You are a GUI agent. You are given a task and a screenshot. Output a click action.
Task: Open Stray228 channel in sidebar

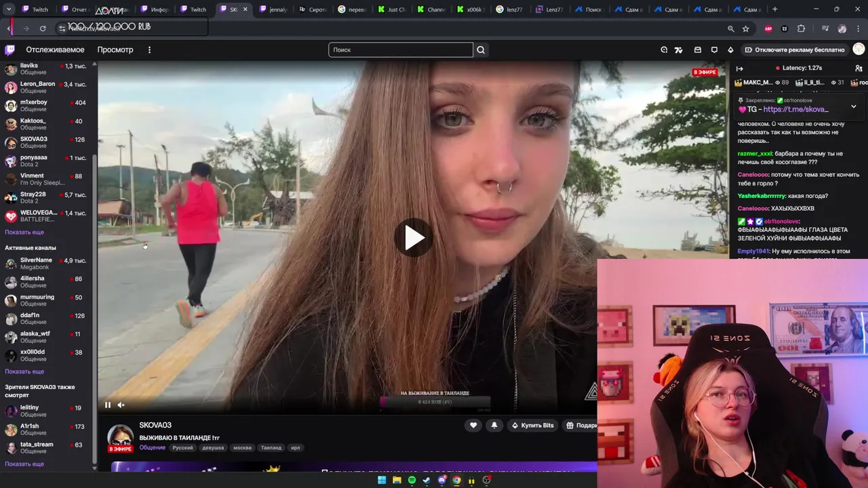[46, 197]
